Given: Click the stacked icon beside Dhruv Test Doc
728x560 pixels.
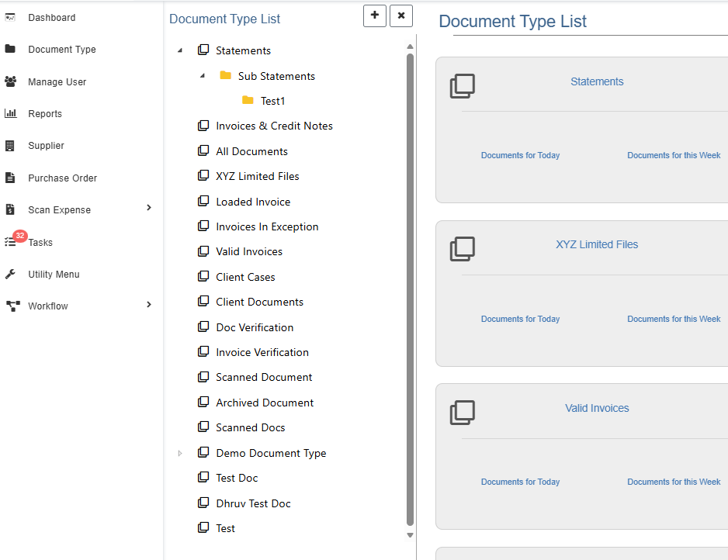Looking at the screenshot, I should 203,503.
